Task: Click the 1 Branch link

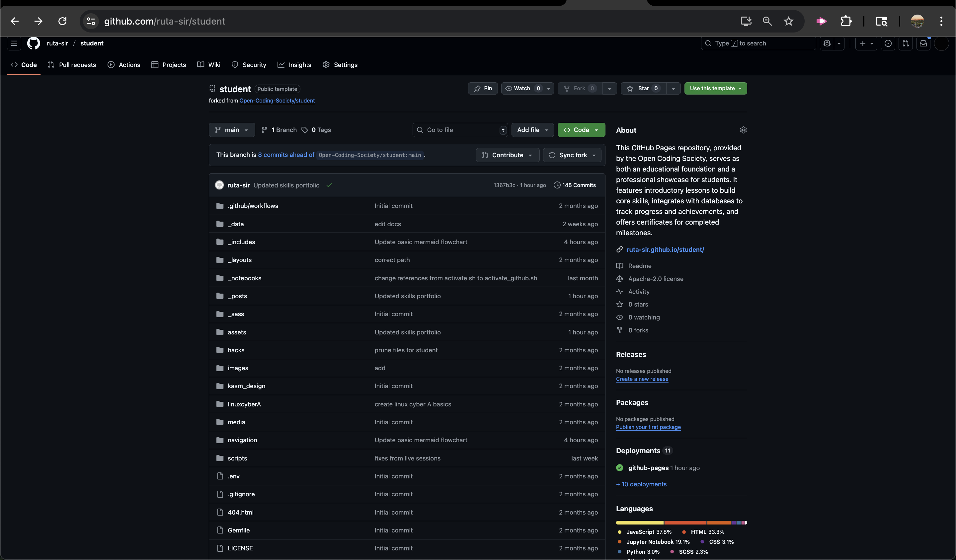Action: click(279, 130)
